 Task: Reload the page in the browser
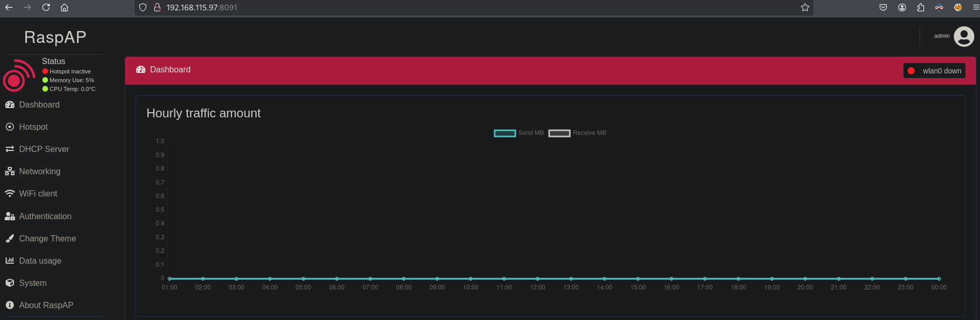46,7
